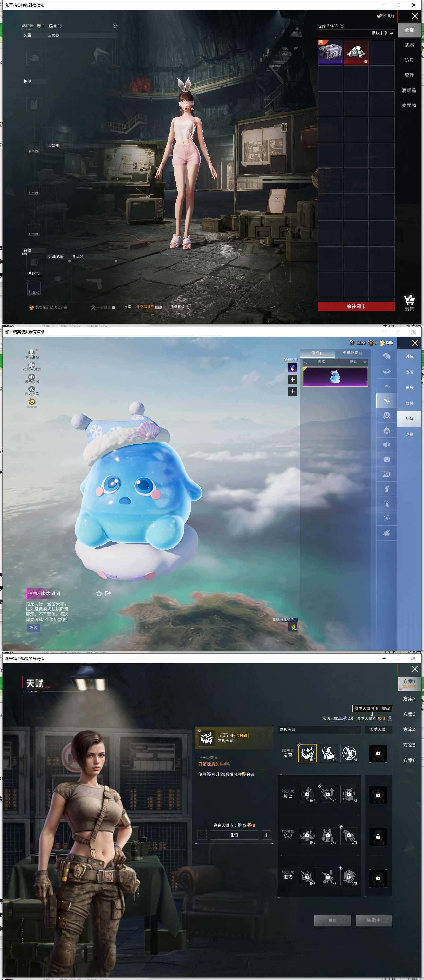
Task: Click the 一键维修 repair button
Action: 103,307
